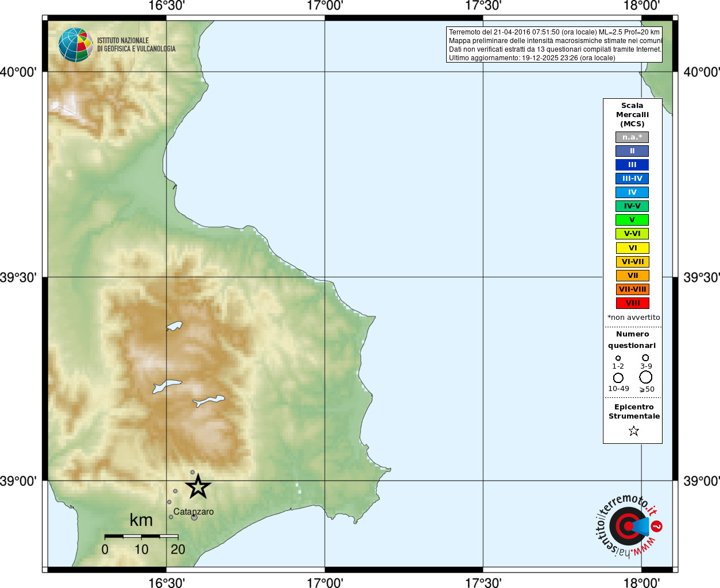Click the orange VII legend swatch
Image resolution: width=720 pixels, height=588 pixels.
pyautogui.click(x=632, y=276)
